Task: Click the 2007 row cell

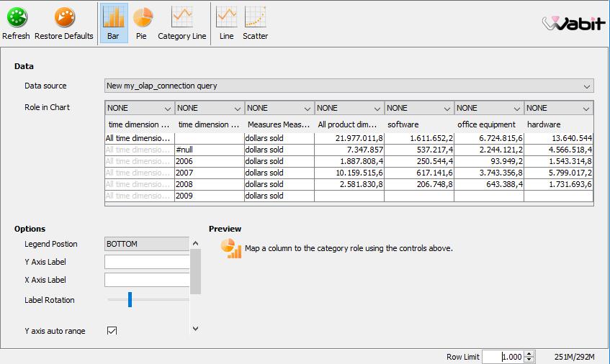Action: (x=210, y=173)
